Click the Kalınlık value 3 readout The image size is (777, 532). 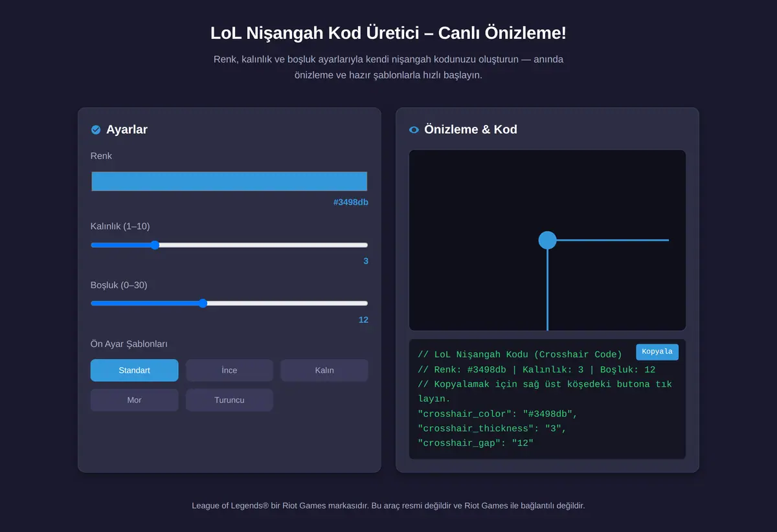(366, 261)
